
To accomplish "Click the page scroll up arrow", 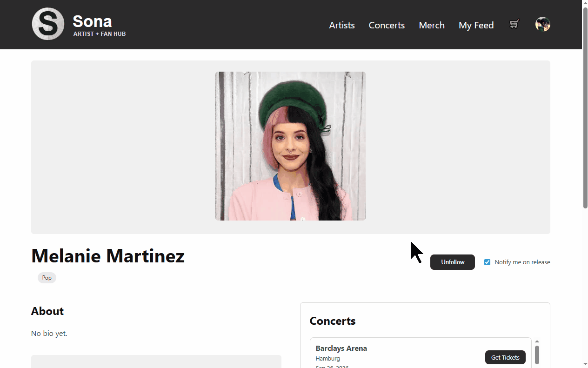I will point(585,3).
